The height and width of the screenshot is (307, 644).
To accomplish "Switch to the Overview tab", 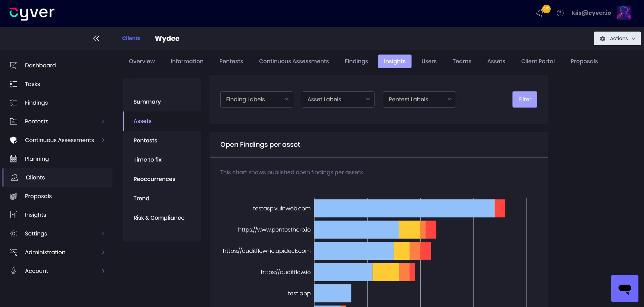I will (x=142, y=61).
